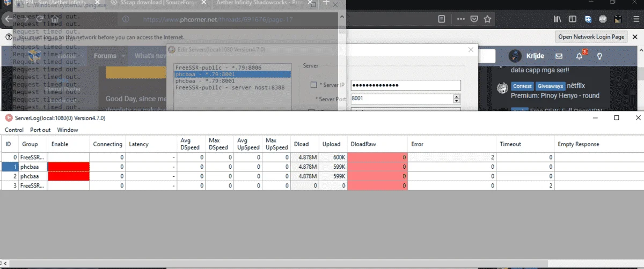Open forum notifications bell icon
Viewport: 644px width, 269px height.
(579, 56)
